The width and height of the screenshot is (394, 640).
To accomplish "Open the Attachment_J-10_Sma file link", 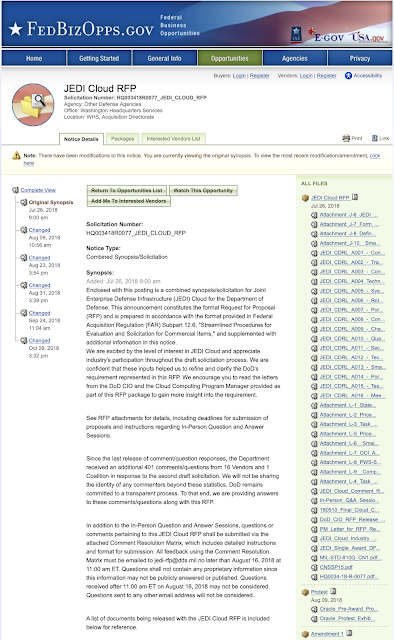I will click(350, 243).
